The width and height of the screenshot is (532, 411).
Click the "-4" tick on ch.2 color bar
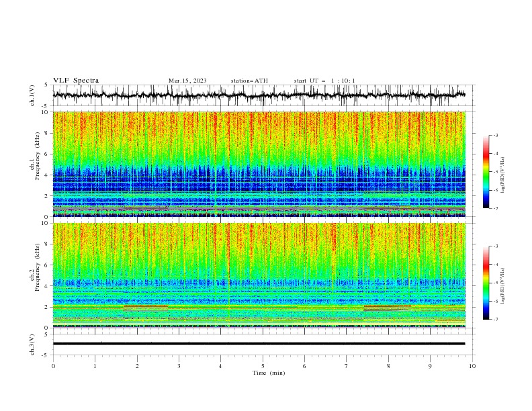(496, 265)
